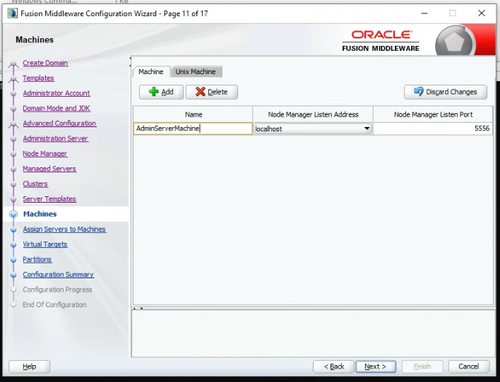The image size is (500, 382).
Task: Go to the Virtual Targets step
Action: (45, 244)
